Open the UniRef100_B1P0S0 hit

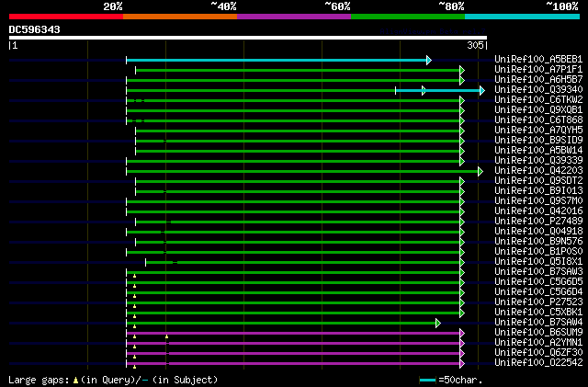[538, 252]
